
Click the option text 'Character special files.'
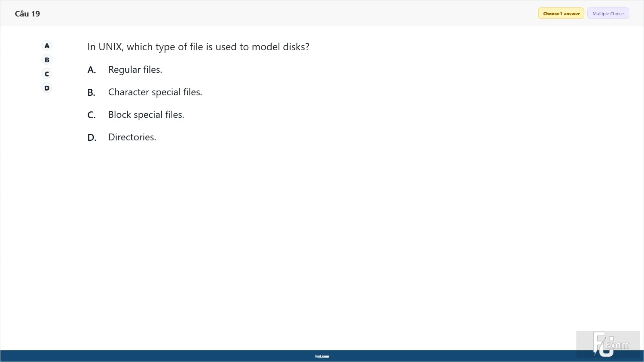click(x=155, y=92)
